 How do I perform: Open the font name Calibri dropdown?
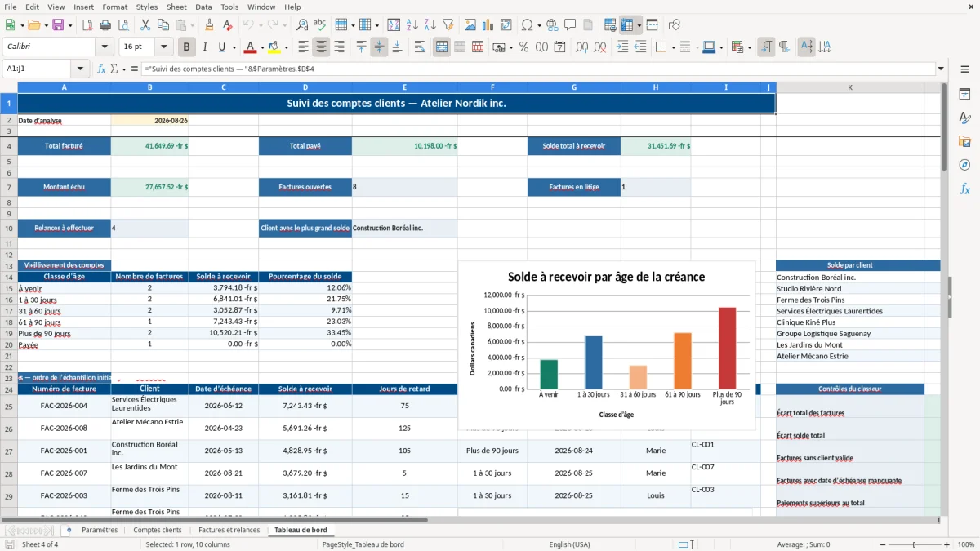coord(104,47)
